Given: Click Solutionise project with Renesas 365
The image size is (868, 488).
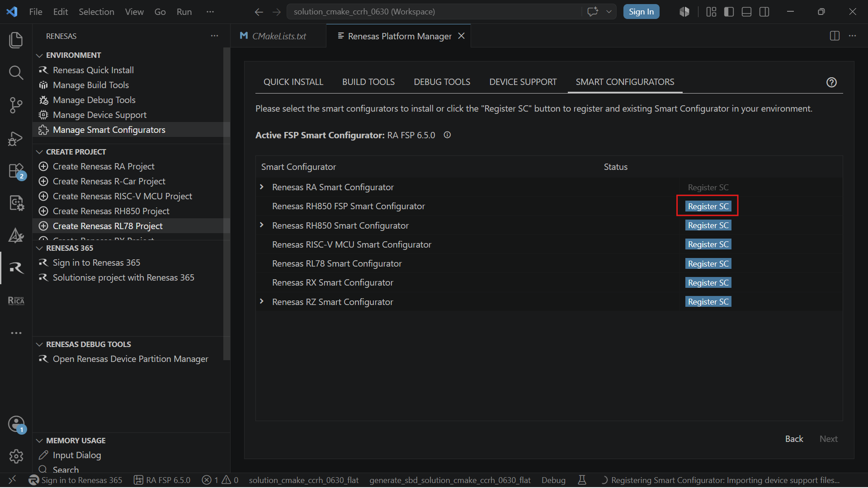Looking at the screenshot, I should coord(123,277).
